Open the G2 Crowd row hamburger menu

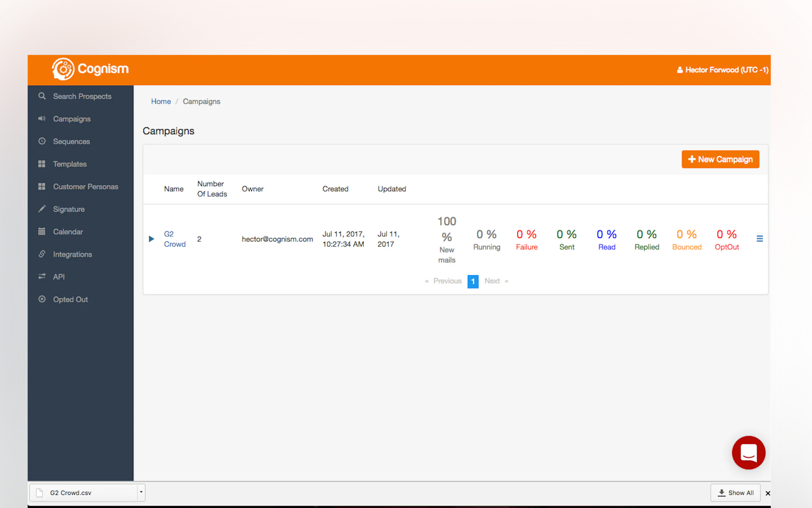[x=759, y=239]
